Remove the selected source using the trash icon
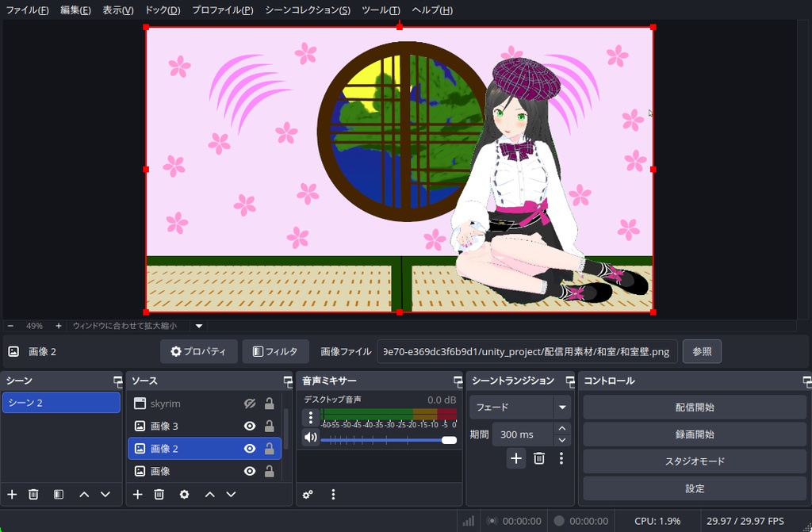 click(158, 494)
